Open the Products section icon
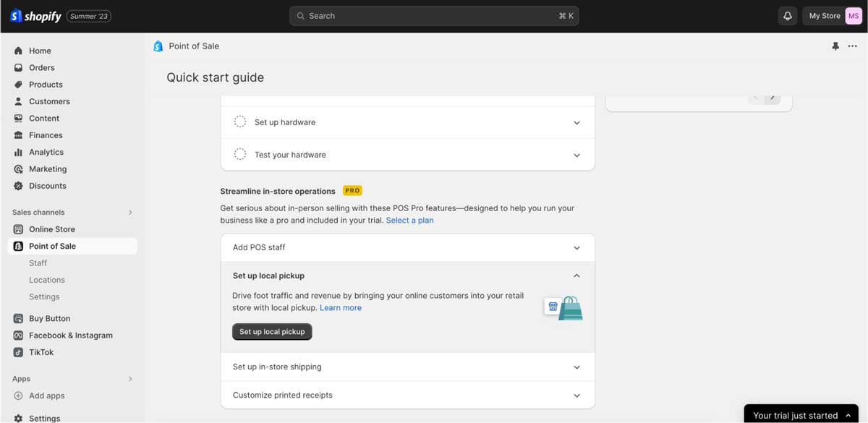Screen dimensions: 868x423 [17, 84]
